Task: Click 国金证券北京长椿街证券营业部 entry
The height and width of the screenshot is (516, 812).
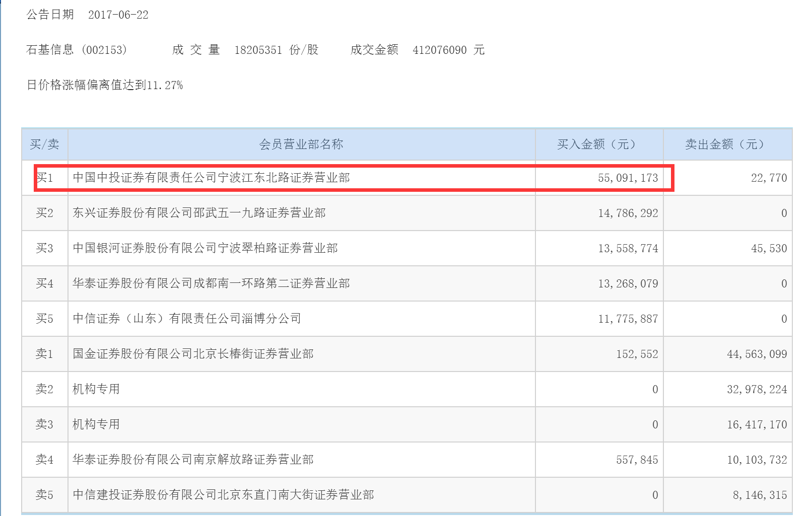Action: click(x=193, y=354)
